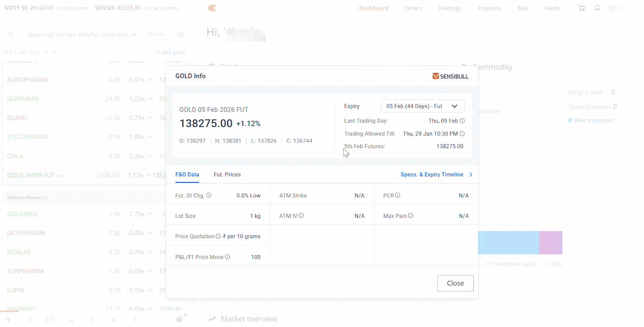Image resolution: width=644 pixels, height=327 pixels.
Task: Click info icon next to Last Trading Day
Action: click(462, 121)
